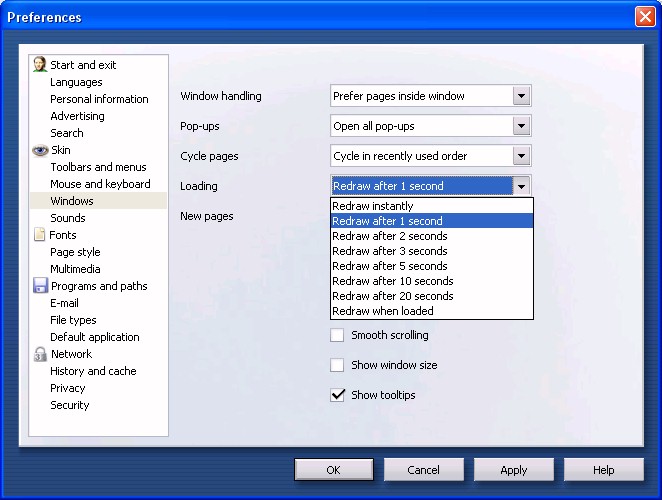Click the Start and exit portrait icon
This screenshot has height=500, width=662.
tap(40, 65)
